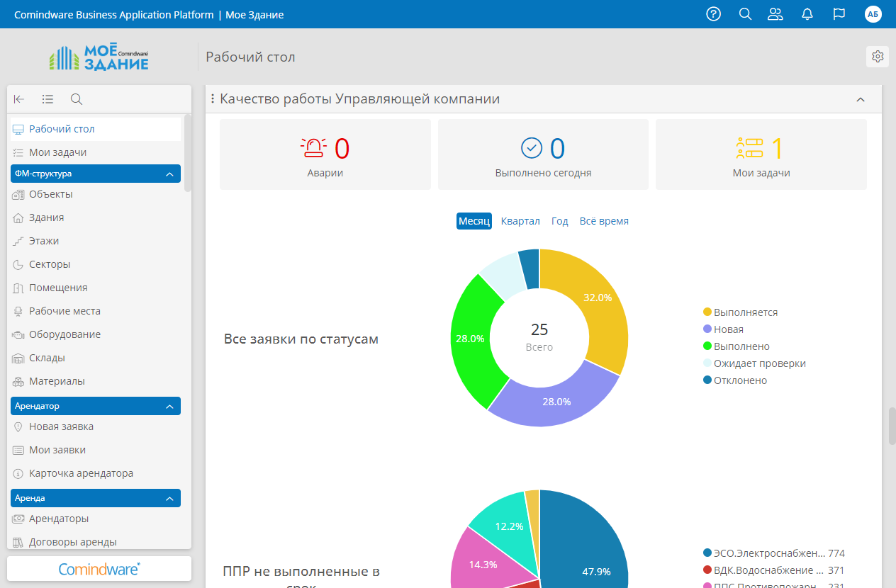
Task: Click the sidebar search magnifier icon
Action: (77, 99)
